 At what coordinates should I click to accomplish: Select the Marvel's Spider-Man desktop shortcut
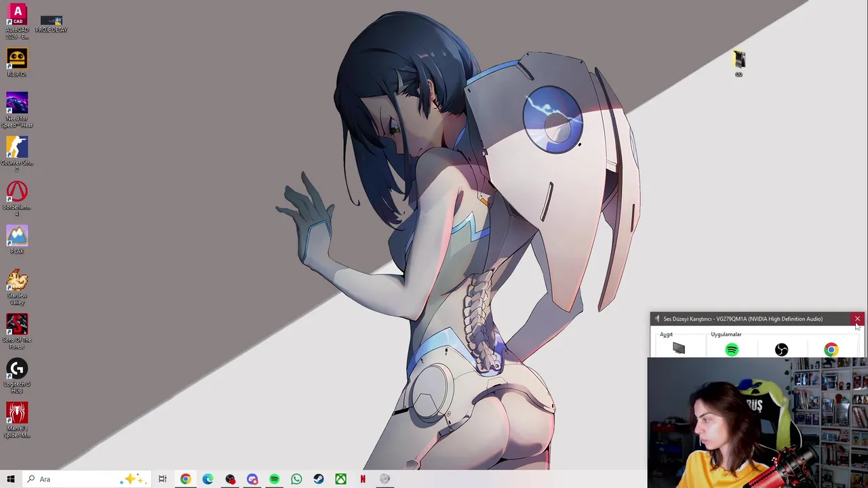pyautogui.click(x=17, y=420)
